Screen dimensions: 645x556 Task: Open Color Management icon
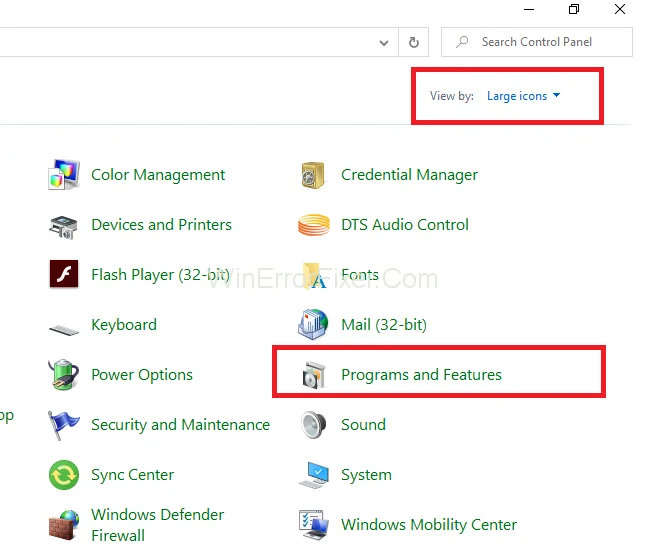coord(63,175)
